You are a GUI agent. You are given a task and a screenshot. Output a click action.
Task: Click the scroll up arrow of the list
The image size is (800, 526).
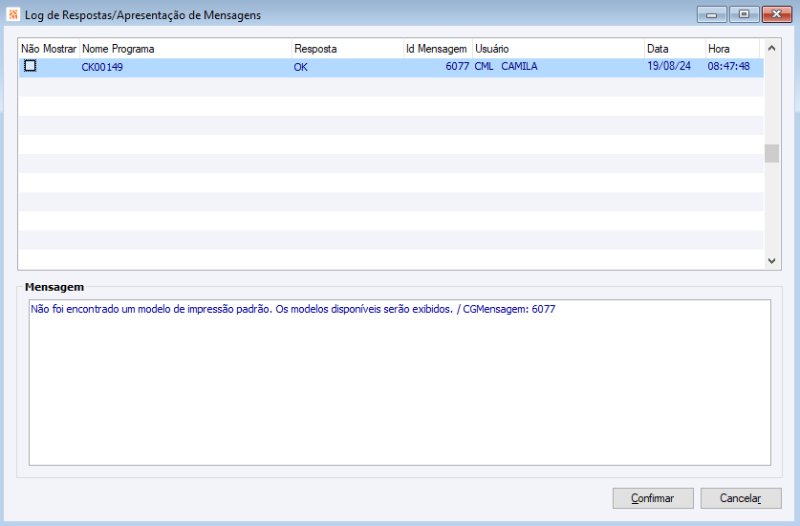(x=771, y=48)
